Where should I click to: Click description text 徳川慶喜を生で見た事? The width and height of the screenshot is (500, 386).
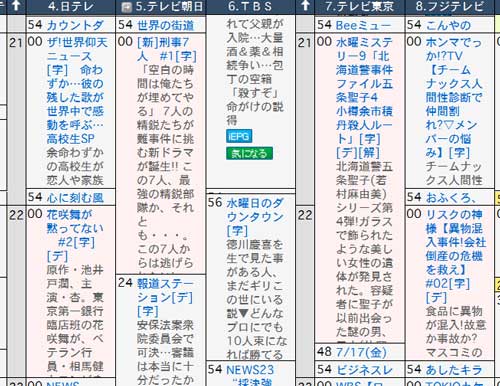(x=255, y=252)
